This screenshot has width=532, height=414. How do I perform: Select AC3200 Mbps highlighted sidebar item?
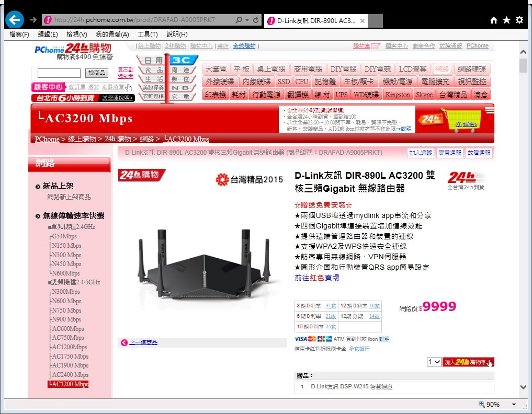click(x=68, y=384)
